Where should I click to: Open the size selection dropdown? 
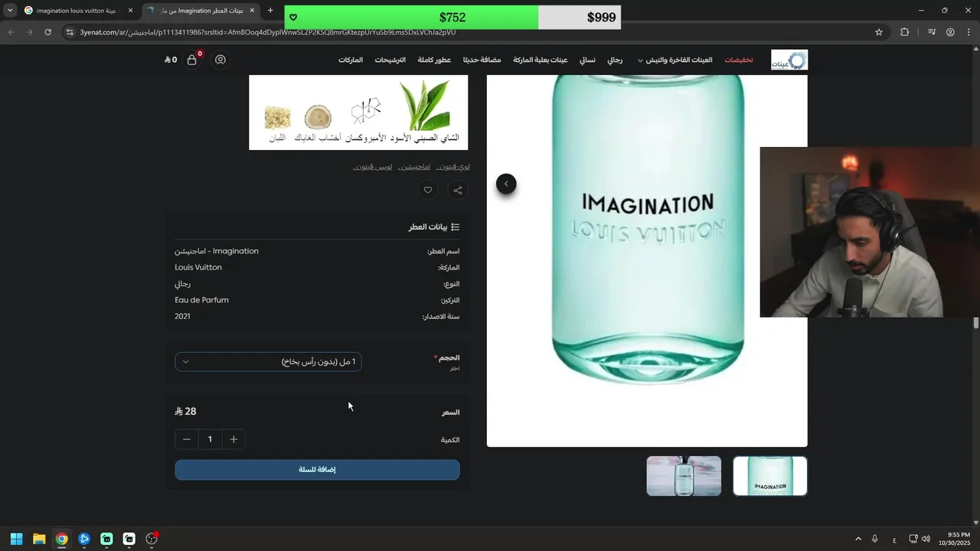click(x=268, y=362)
